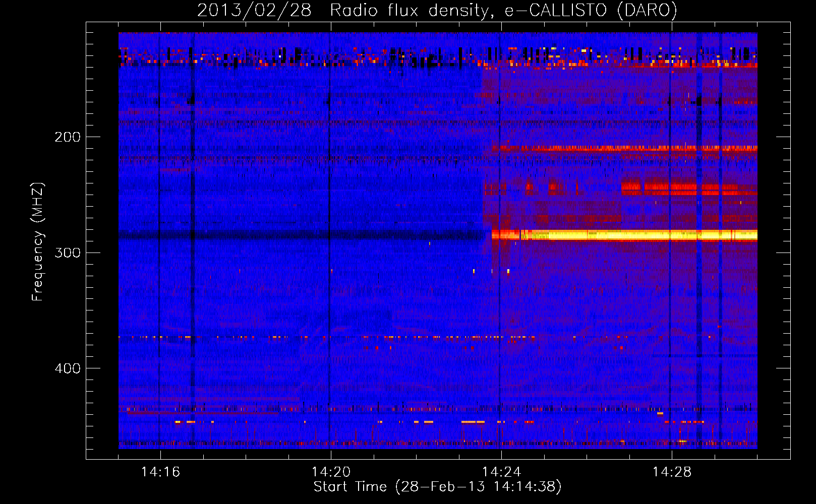Click the 14:20 time tick label

pyautogui.click(x=331, y=472)
